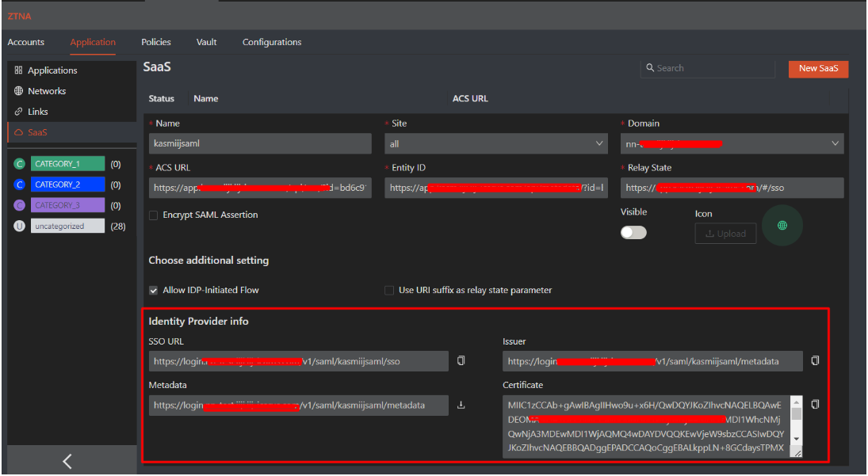The width and height of the screenshot is (868, 476).
Task: Click the ACS URL column header
Action: [470, 98]
